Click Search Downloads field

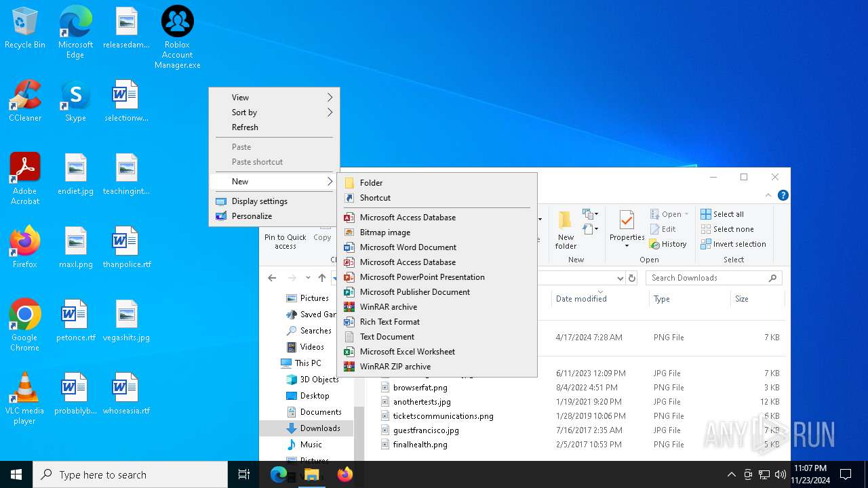coord(713,278)
